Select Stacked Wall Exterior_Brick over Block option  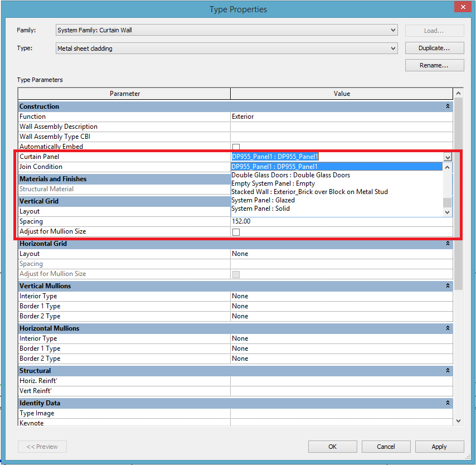[x=336, y=192]
